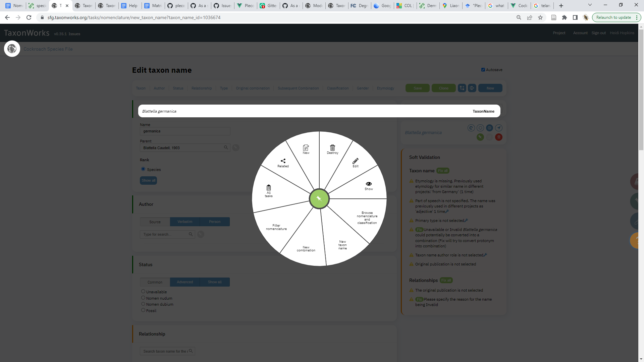Select the Nomen dubium status radio
This screenshot has height=362, width=644.
point(143,304)
